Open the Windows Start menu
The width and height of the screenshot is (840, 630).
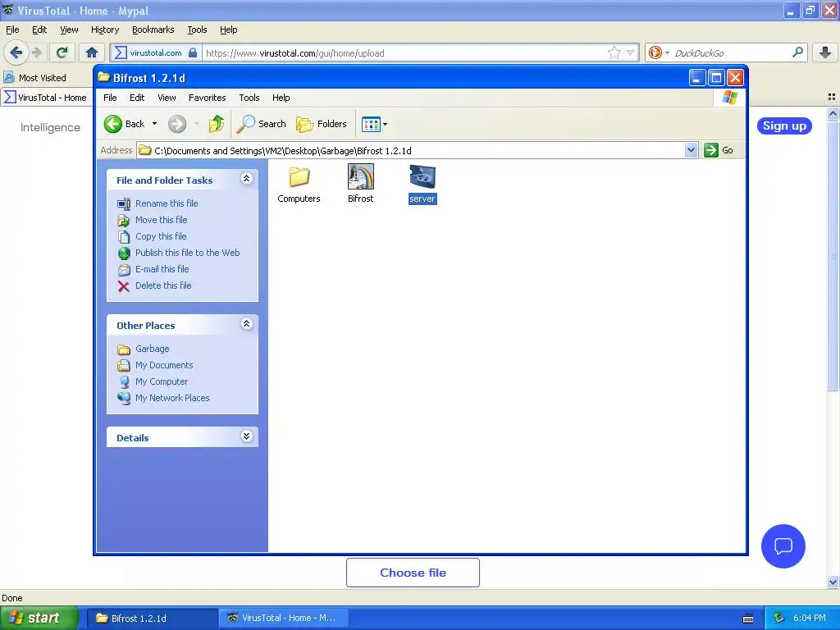tap(39, 618)
